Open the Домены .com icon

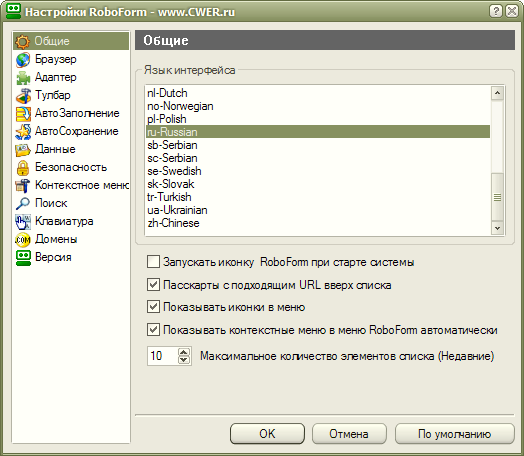(x=23, y=240)
